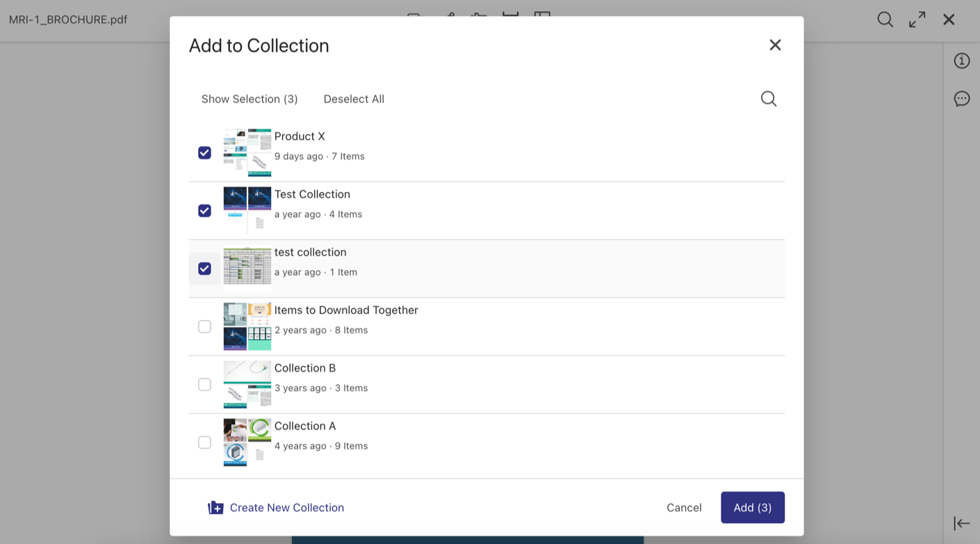This screenshot has width=980, height=544.
Task: Click the Product X collection thumbnail
Action: 247,152
